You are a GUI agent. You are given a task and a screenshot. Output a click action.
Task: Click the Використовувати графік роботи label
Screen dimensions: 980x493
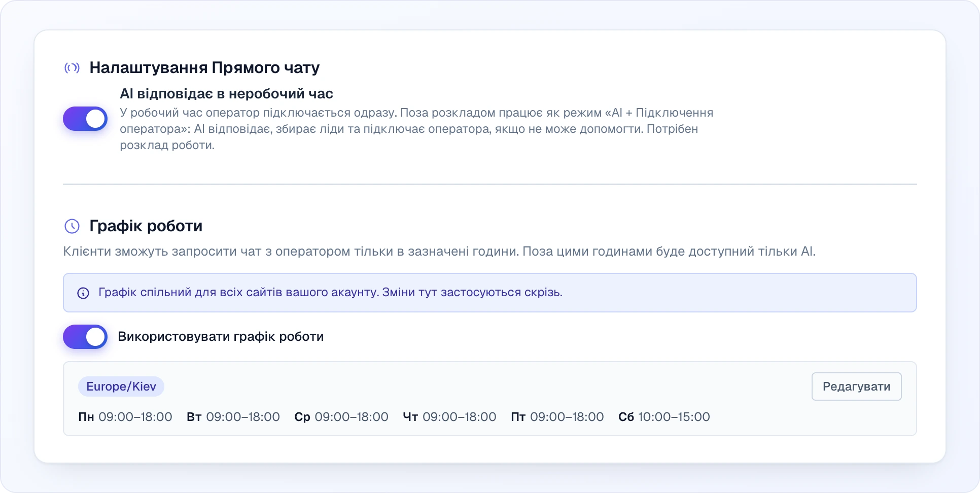coord(221,337)
